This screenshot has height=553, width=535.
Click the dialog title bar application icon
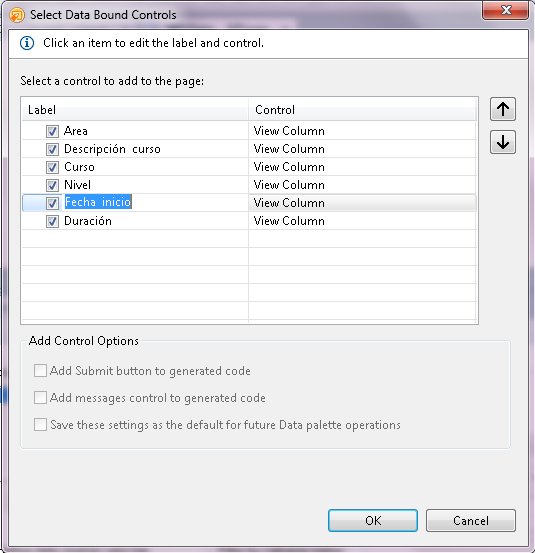(x=17, y=15)
